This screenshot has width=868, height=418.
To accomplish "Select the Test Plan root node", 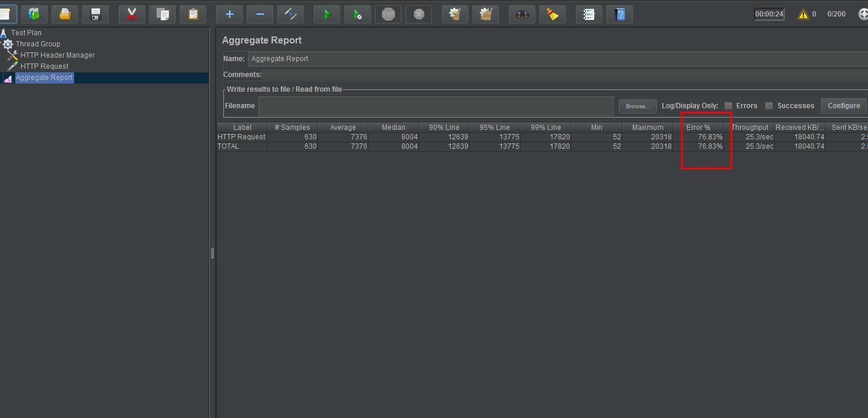I will coord(26,32).
